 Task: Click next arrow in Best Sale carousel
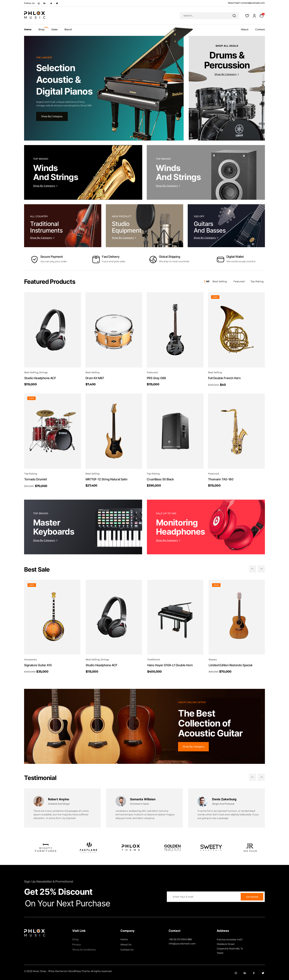point(261,569)
